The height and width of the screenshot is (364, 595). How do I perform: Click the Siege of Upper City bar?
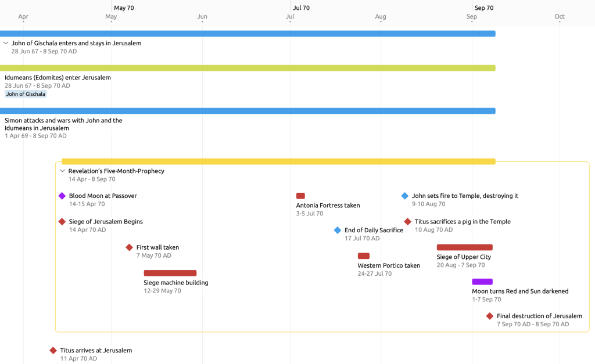point(464,247)
